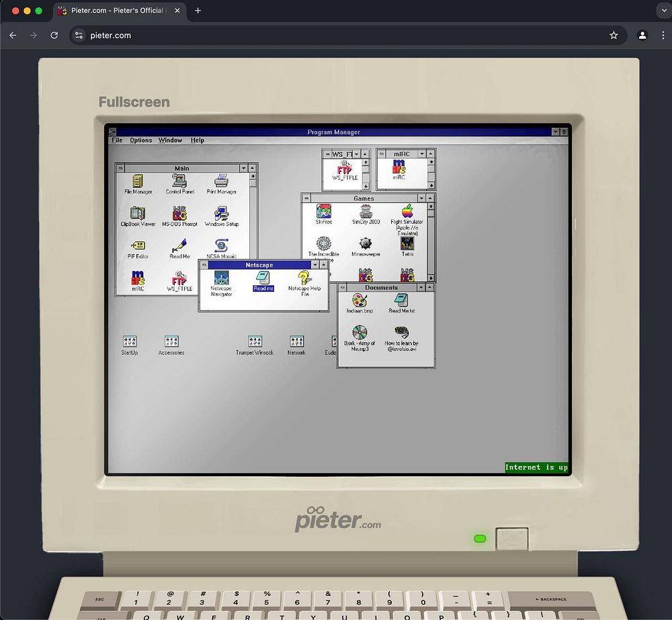Click the Program Manager title bar text
Image resolution: width=672 pixels, height=620 pixels.
click(x=333, y=132)
